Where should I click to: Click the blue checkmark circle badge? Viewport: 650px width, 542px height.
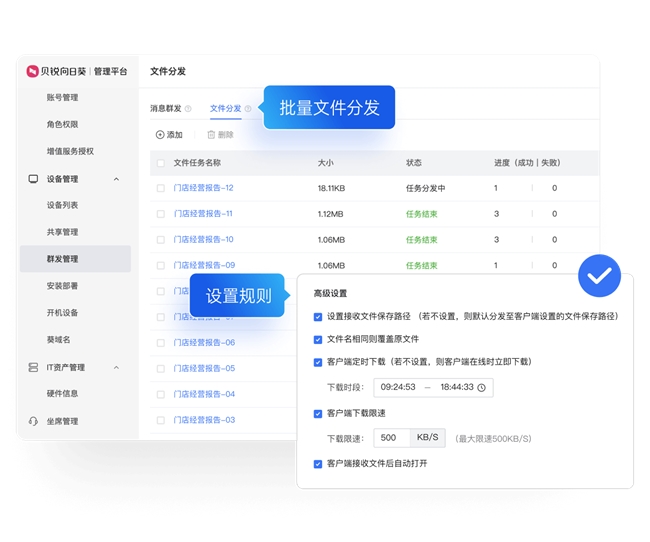point(599,276)
